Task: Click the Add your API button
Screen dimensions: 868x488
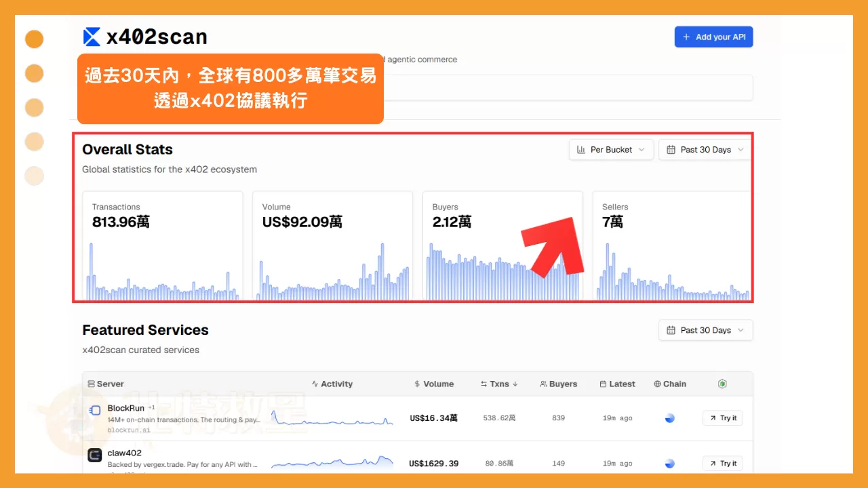Action: coord(713,37)
